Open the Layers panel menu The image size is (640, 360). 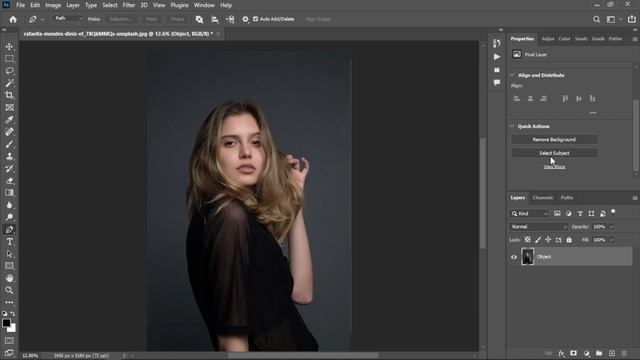coord(635,198)
